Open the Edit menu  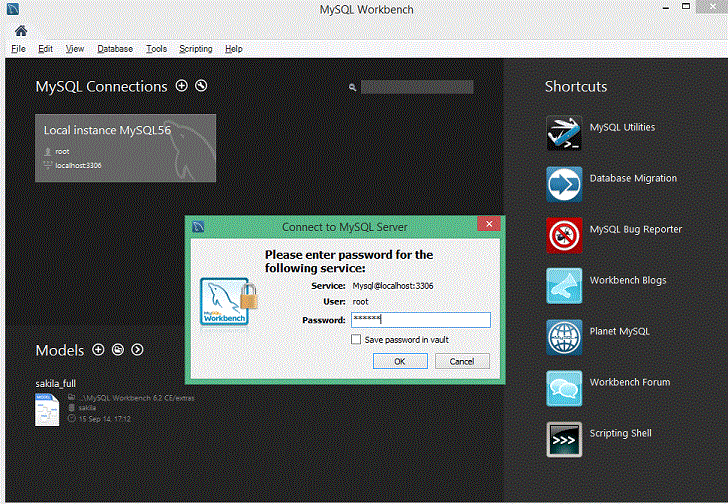45,49
